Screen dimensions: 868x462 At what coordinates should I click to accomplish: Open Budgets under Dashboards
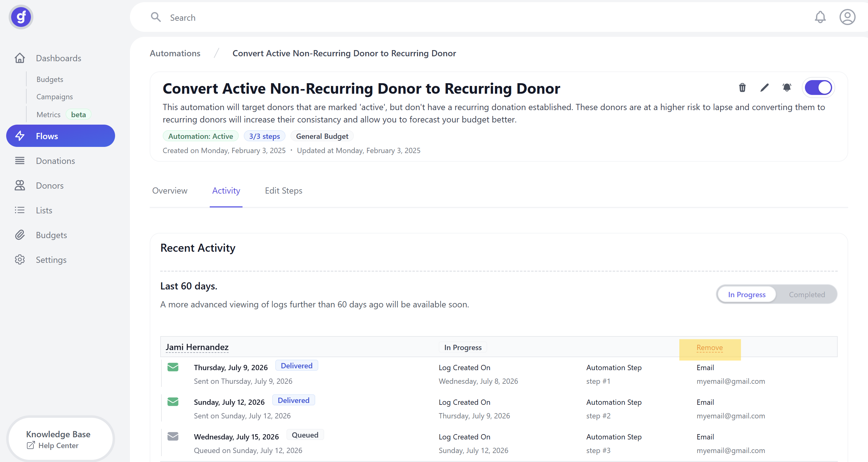coord(50,79)
